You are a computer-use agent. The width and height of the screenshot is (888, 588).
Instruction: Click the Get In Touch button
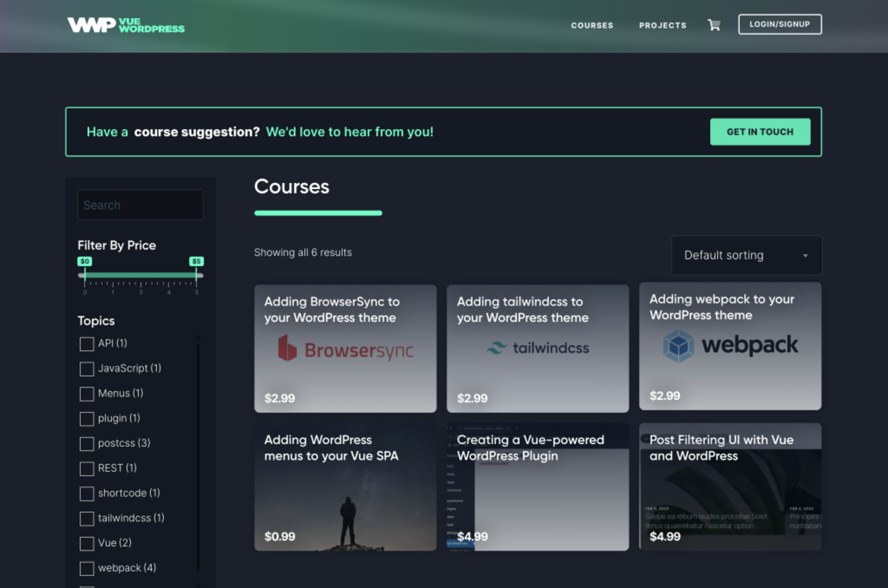pyautogui.click(x=760, y=132)
